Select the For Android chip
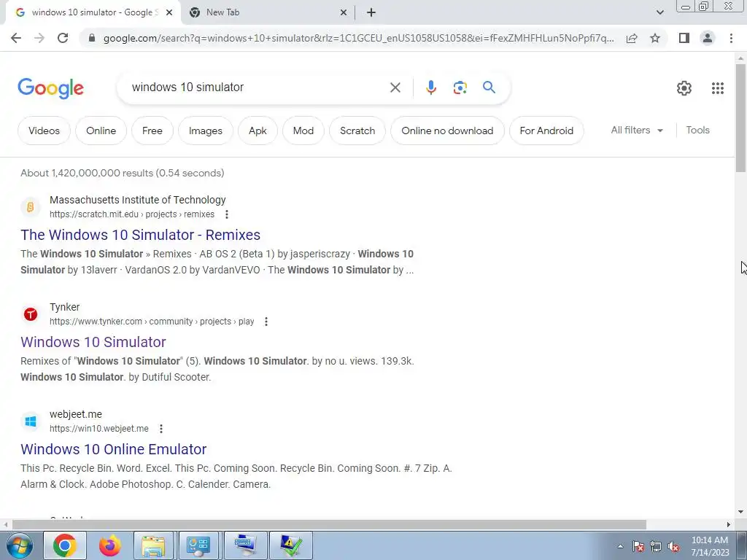This screenshot has height=560, width=747. [546, 131]
